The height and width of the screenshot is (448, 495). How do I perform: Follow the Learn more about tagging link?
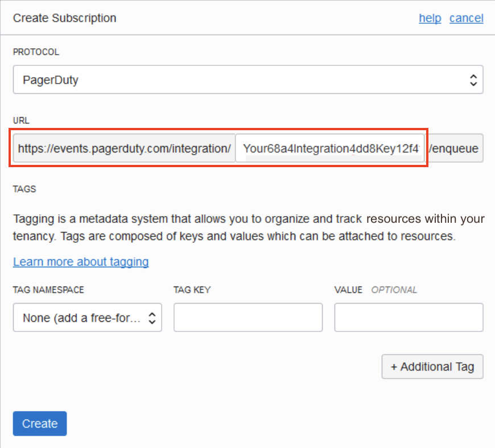81,262
